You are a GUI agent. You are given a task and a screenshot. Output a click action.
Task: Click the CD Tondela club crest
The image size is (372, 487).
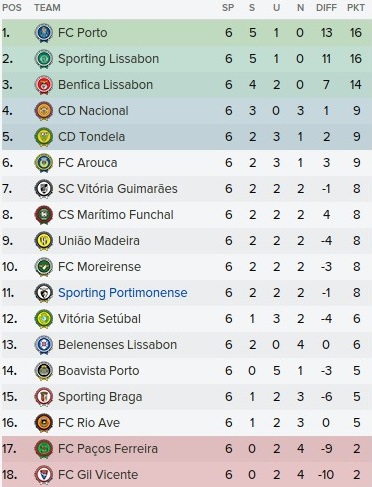(x=44, y=137)
